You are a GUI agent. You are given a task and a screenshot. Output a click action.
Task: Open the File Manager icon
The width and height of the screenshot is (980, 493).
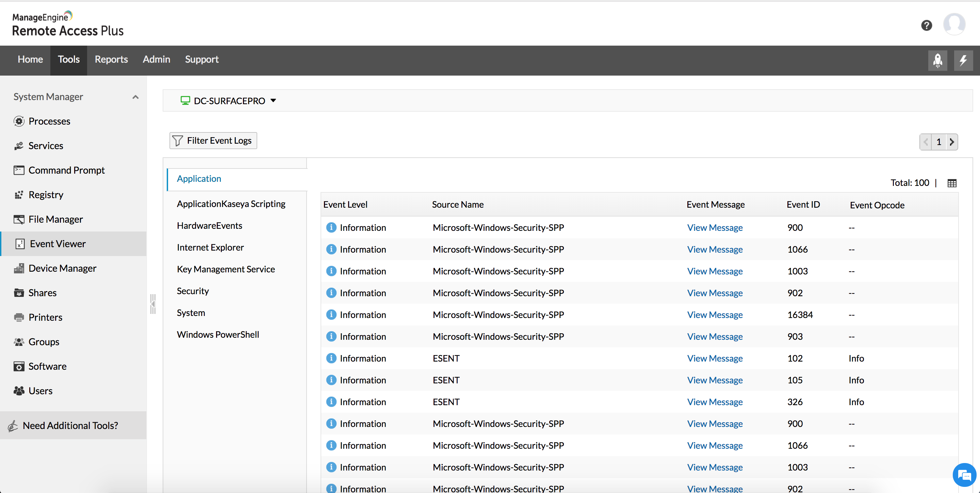19,219
